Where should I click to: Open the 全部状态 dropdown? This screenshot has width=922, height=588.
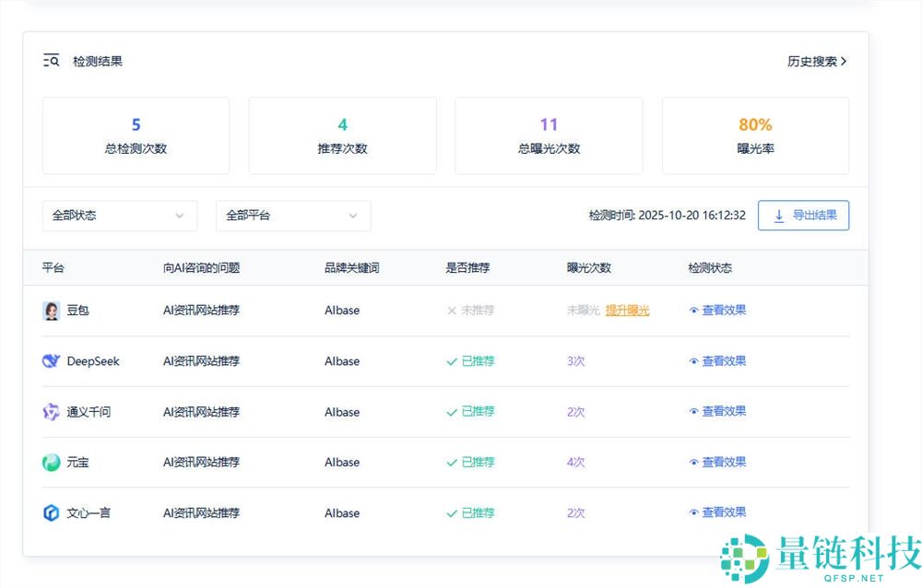pyautogui.click(x=120, y=215)
